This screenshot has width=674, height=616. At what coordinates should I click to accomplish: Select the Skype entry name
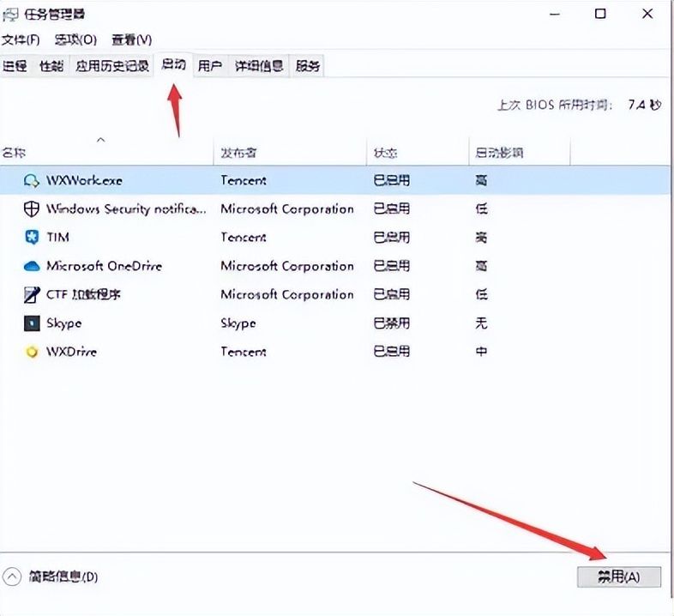[x=63, y=323]
